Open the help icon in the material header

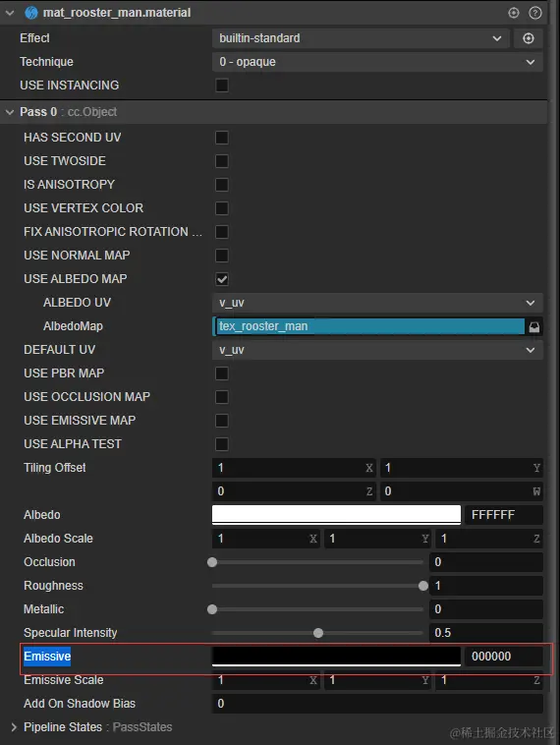(x=535, y=13)
